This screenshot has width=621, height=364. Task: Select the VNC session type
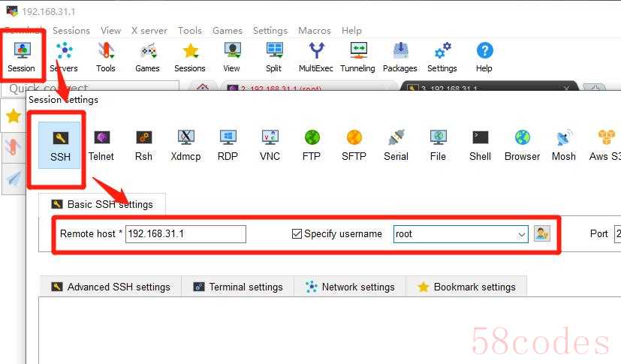270,145
